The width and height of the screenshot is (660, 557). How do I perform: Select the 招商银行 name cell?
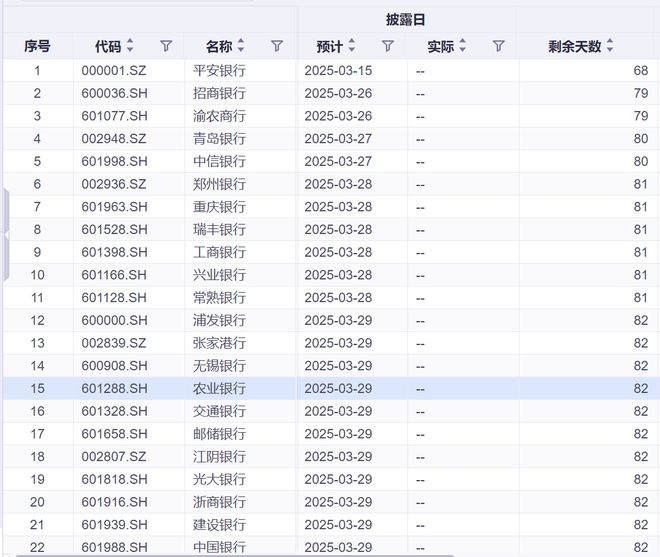(x=219, y=93)
